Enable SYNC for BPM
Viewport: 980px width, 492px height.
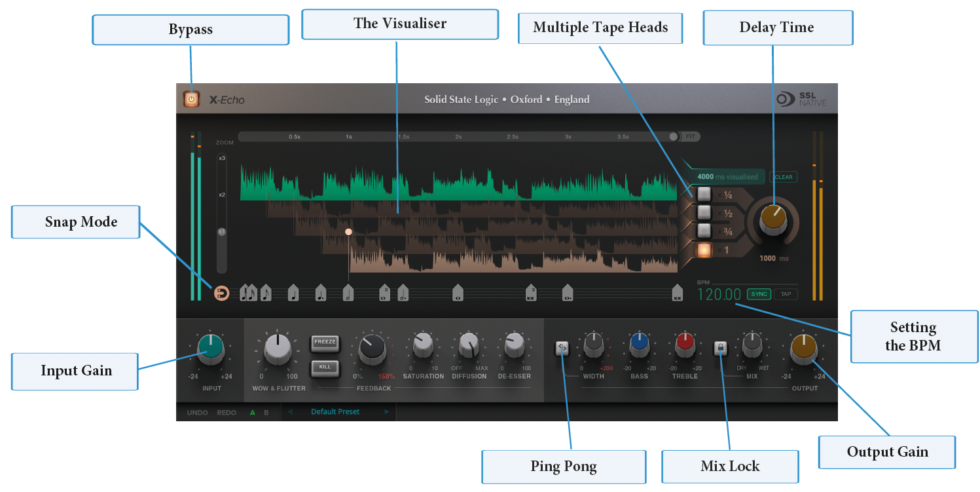click(759, 293)
